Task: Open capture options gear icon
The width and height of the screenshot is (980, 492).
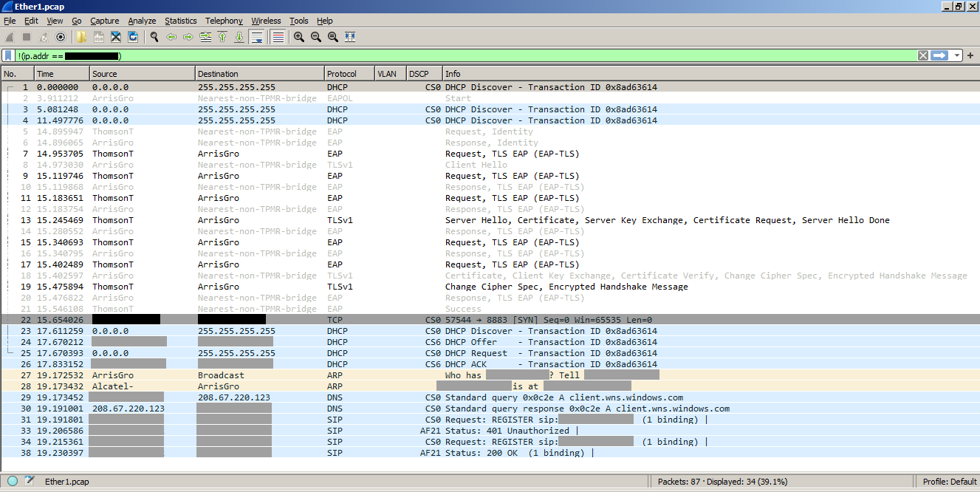Action: click(61, 36)
